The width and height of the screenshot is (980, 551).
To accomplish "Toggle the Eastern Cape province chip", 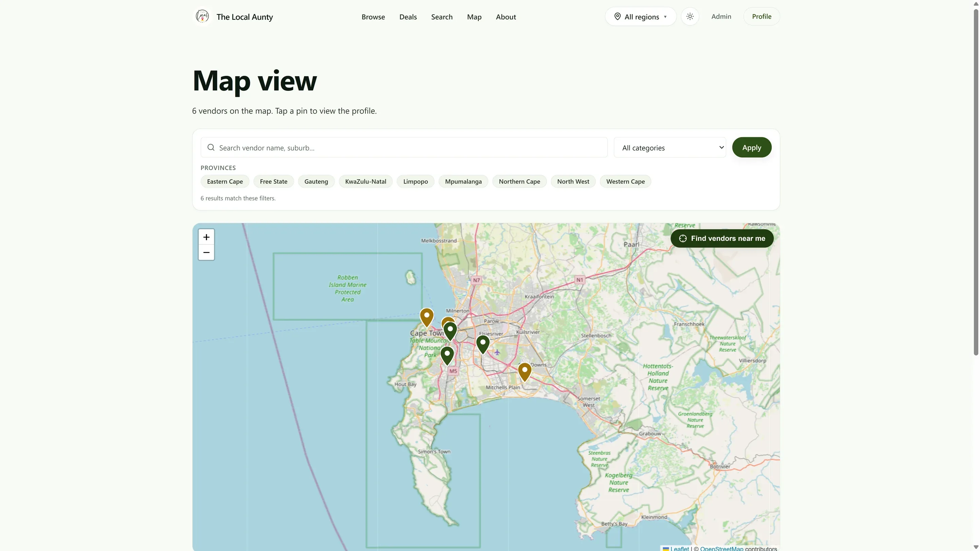I will point(225,181).
